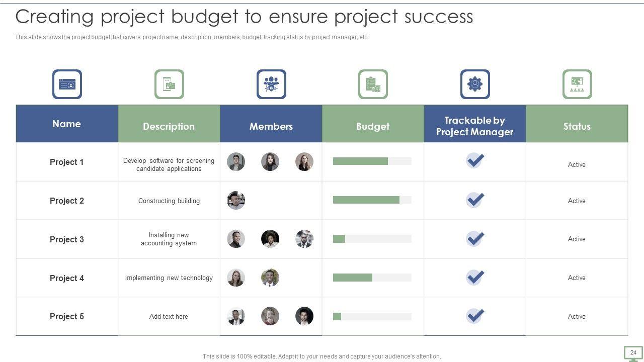Click the slide number 24 monitor icon
The width and height of the screenshot is (644, 362).
tap(633, 353)
